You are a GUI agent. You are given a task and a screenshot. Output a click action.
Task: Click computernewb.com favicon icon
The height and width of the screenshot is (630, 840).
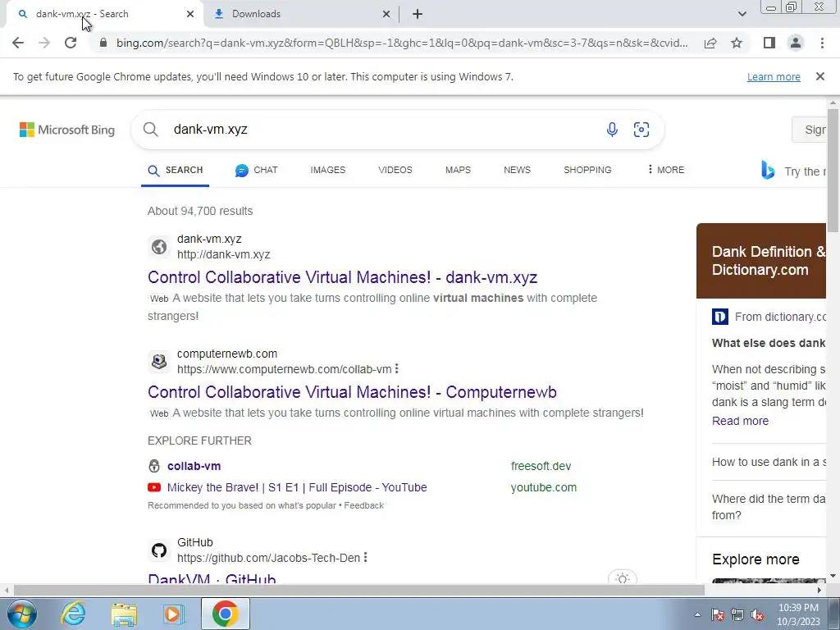159,362
